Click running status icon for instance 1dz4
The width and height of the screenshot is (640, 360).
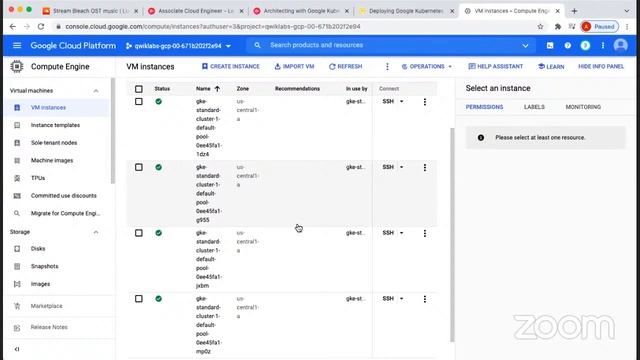coord(158,101)
